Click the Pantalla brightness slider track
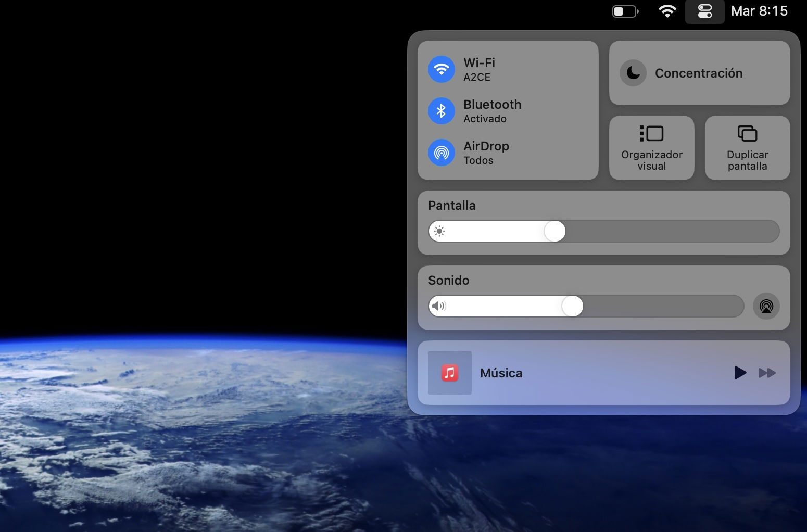Viewport: 807px width, 532px height. click(x=604, y=231)
